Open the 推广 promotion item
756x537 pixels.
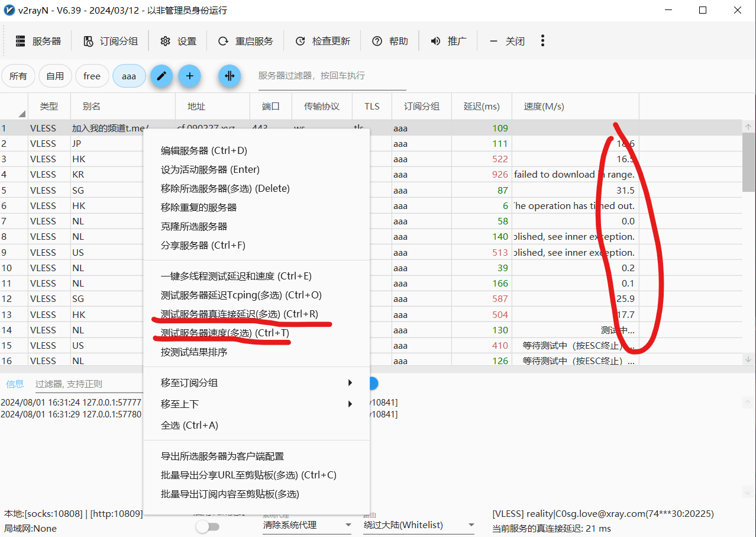coord(448,41)
